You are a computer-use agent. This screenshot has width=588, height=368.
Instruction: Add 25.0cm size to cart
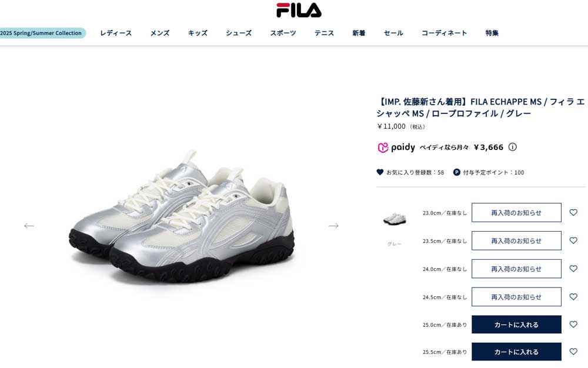coord(516,324)
